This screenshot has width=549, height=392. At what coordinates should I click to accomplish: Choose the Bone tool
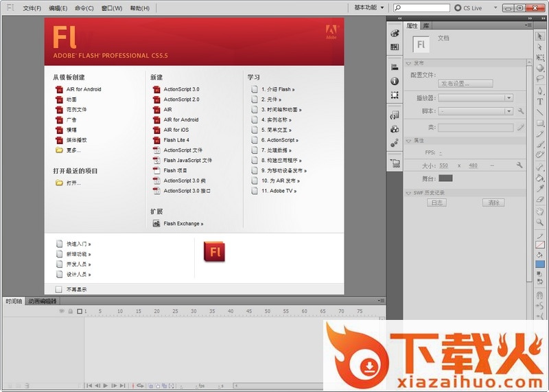540,168
